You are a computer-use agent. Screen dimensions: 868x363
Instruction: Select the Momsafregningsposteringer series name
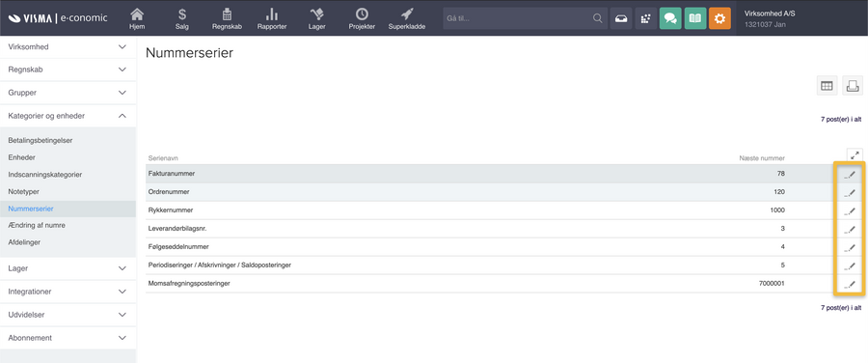click(x=189, y=283)
